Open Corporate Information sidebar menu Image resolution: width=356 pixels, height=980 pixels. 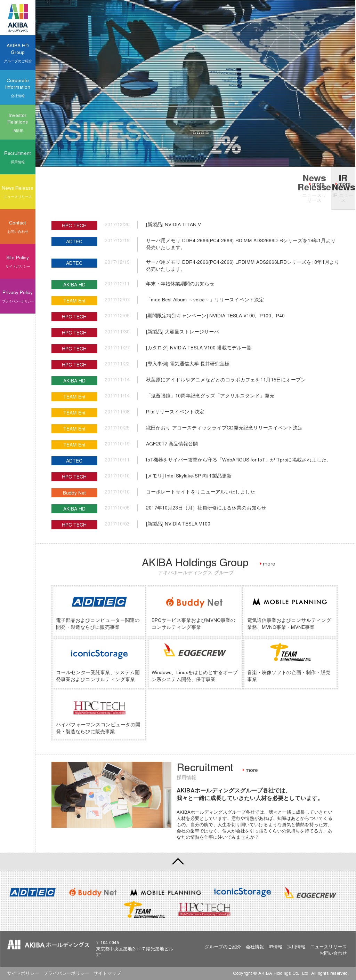(17, 87)
